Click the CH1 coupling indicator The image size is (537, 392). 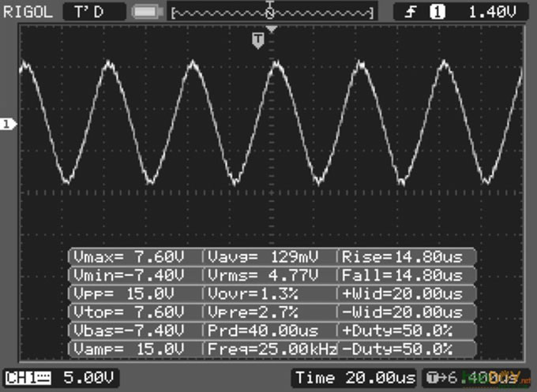27,378
